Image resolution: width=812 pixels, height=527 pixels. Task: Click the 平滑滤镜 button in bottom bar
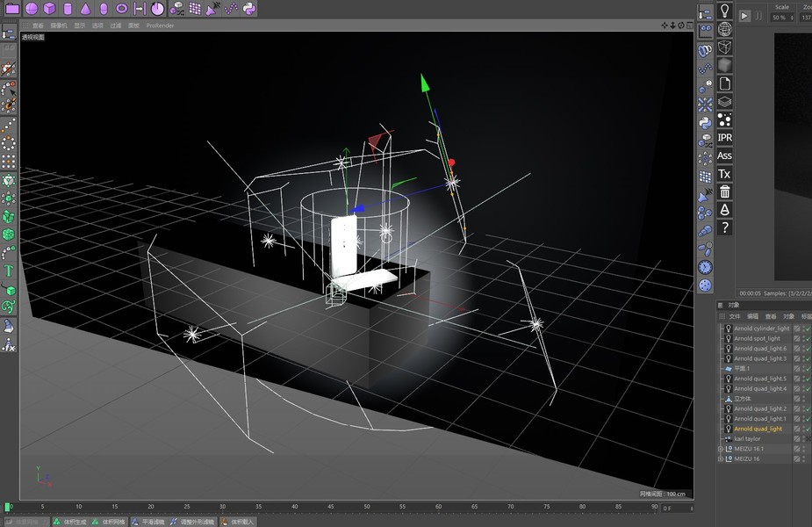click(148, 522)
